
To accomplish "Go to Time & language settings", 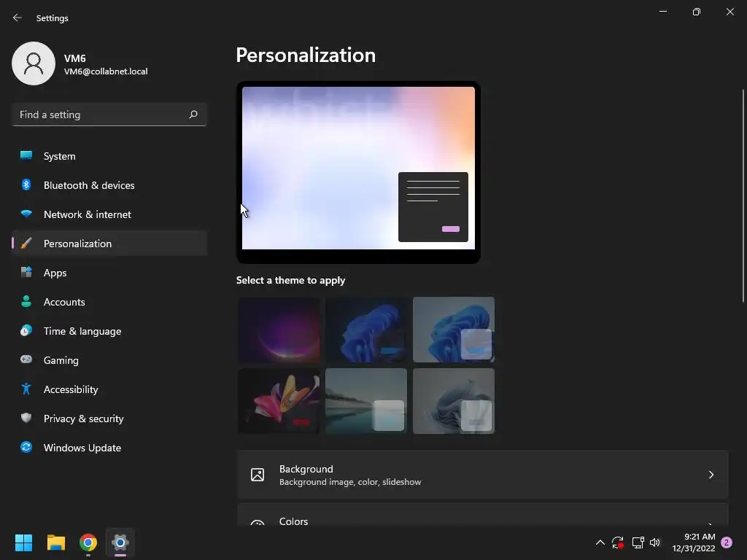I will pos(109,331).
